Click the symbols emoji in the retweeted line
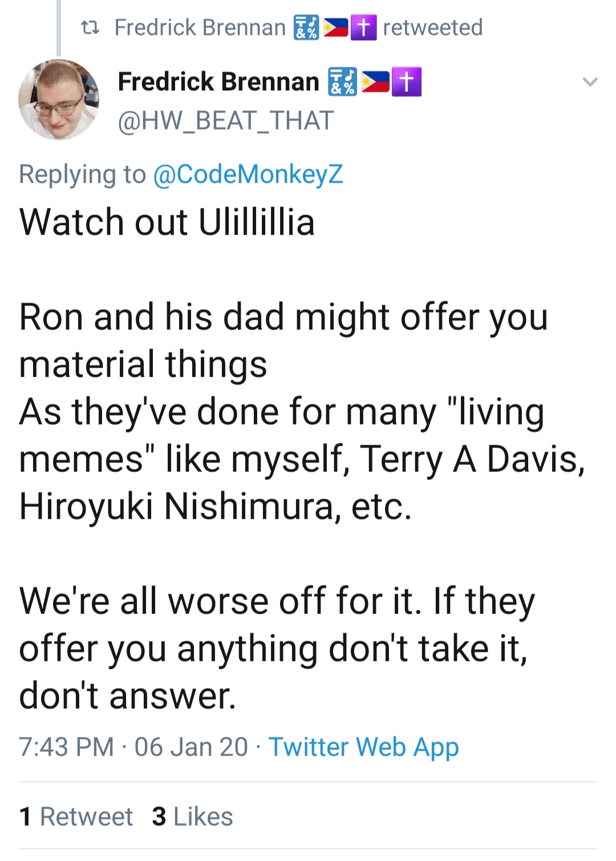 click(306, 27)
